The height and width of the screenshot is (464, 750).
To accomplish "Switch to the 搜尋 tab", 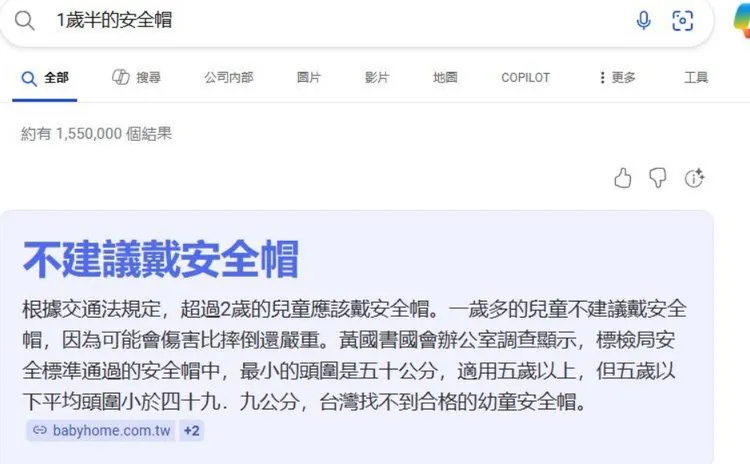I will 136,77.
